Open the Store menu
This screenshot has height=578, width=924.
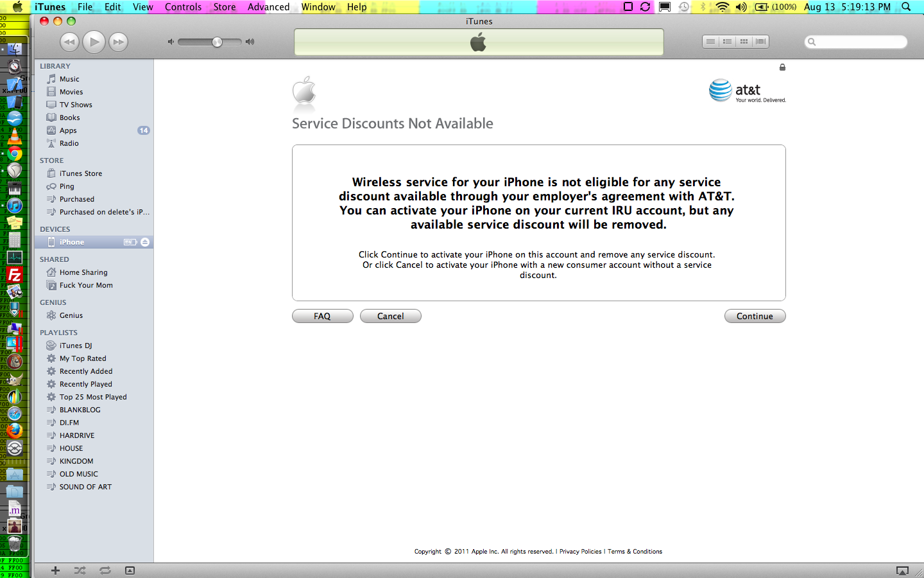[x=225, y=7]
